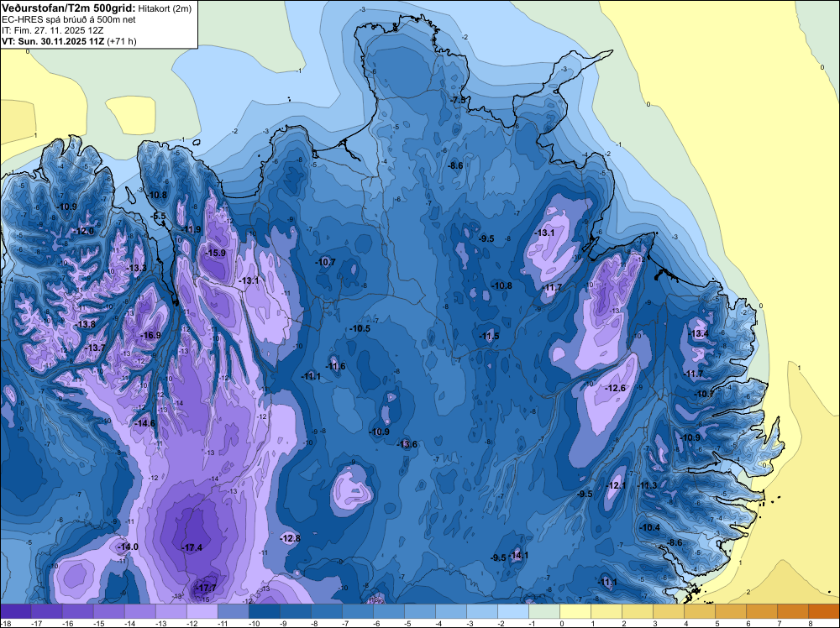Viewport: 840px width, 628px height.
Task: Click legend swatch between 7 and 8
Action: (793, 611)
